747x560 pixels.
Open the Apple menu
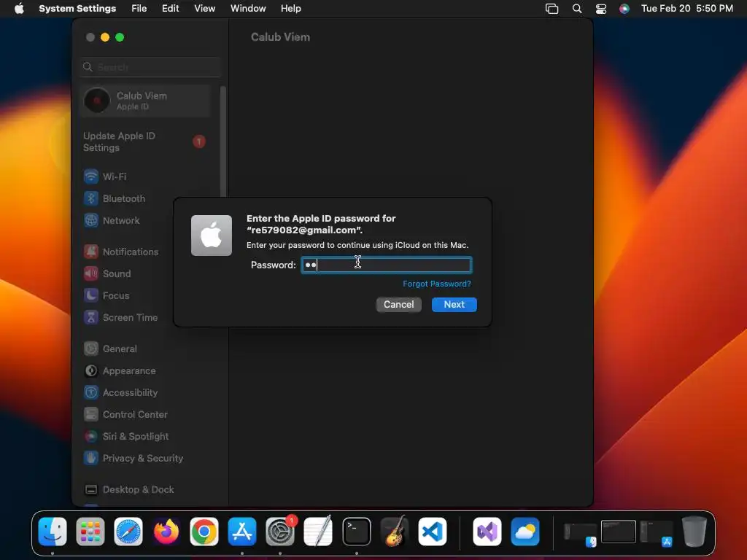click(x=19, y=9)
